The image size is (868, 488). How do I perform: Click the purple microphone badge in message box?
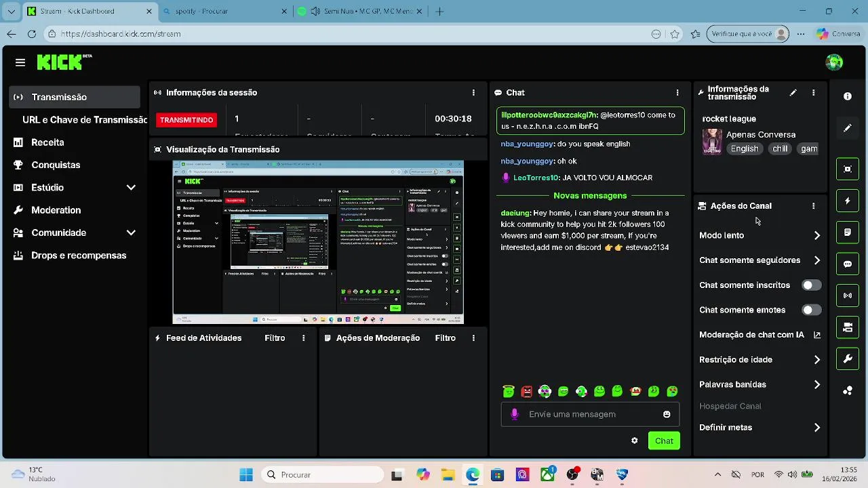(515, 414)
